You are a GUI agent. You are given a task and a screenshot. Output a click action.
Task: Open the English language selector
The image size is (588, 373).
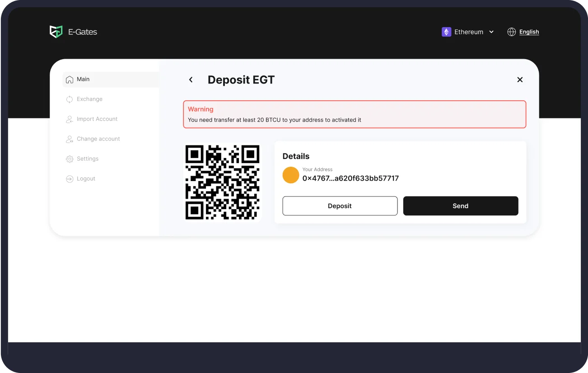tap(529, 32)
